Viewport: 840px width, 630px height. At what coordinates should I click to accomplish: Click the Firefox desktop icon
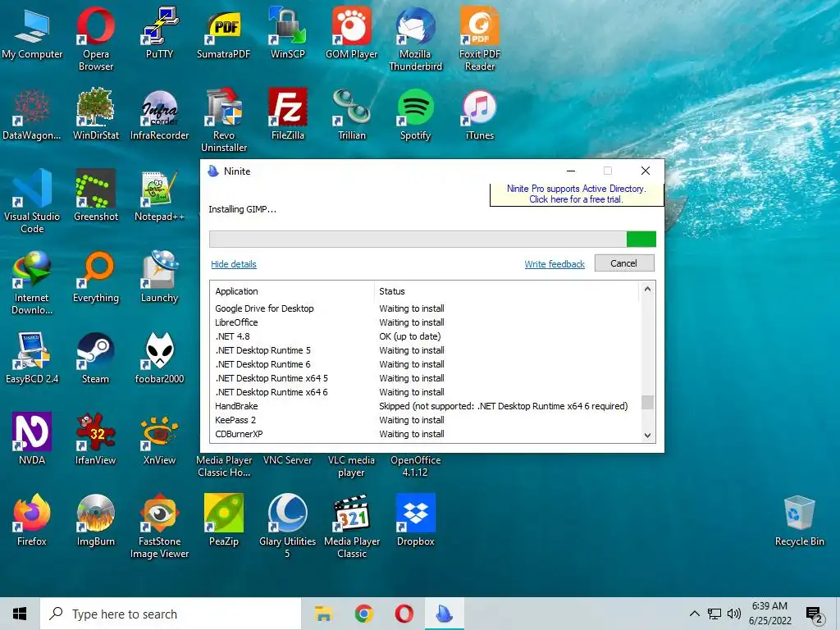pos(32,519)
